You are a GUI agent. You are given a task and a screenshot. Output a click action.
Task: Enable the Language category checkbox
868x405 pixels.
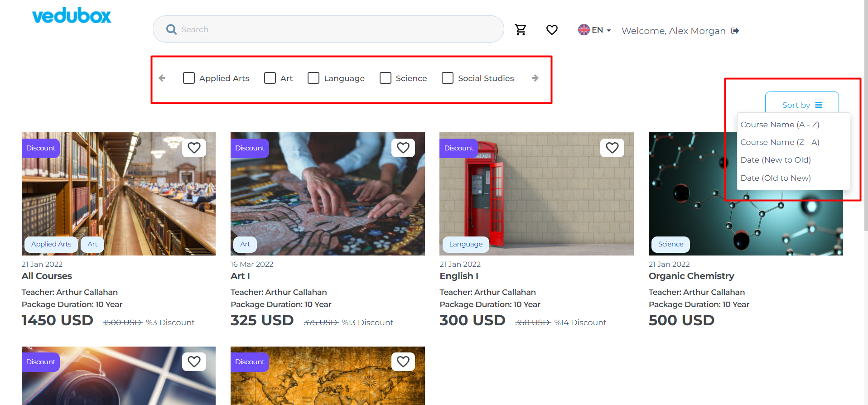click(x=313, y=78)
